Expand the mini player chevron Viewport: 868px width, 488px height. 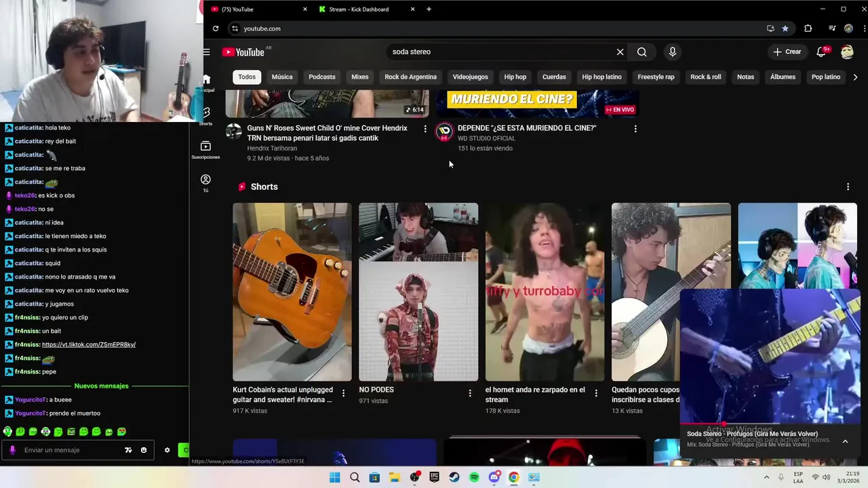coord(845,441)
